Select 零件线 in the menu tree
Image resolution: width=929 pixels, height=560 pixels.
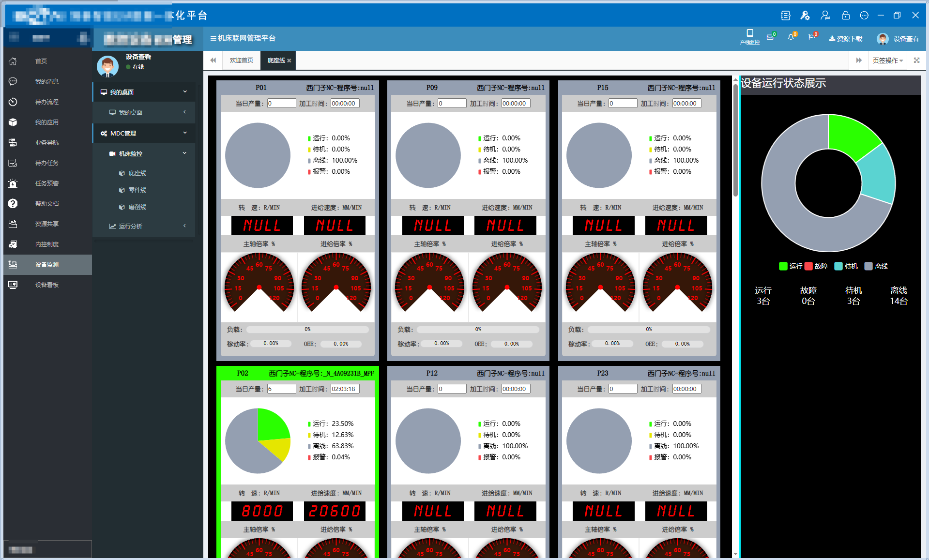(x=137, y=190)
